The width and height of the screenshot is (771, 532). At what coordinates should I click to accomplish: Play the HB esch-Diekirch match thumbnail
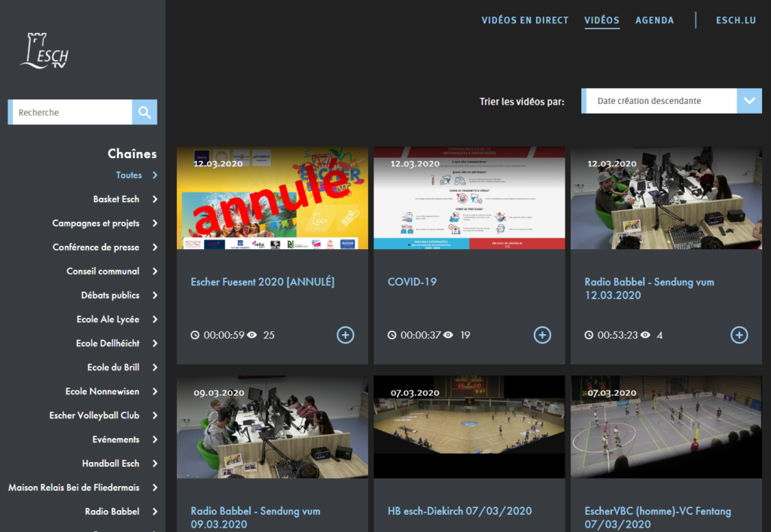[x=469, y=427]
